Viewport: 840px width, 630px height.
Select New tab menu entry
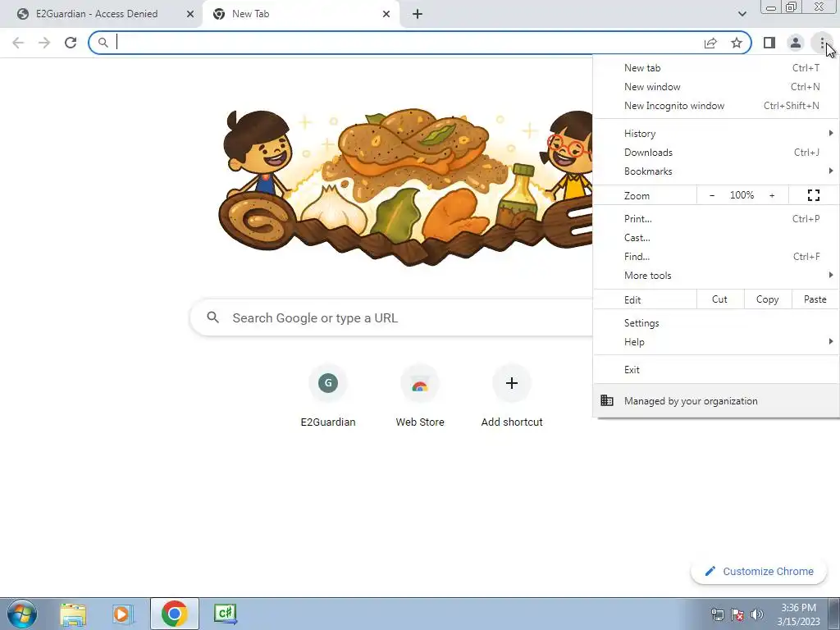click(715, 68)
